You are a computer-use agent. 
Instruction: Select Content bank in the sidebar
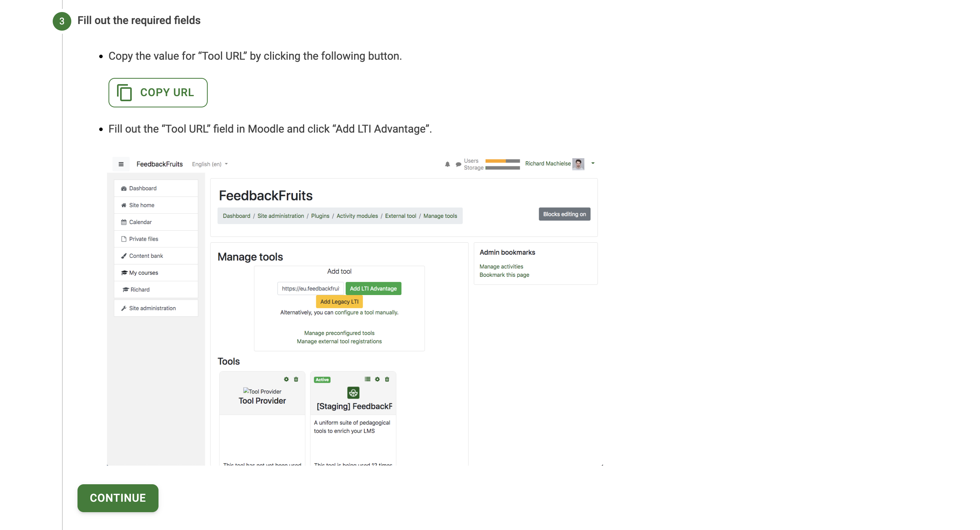(146, 256)
